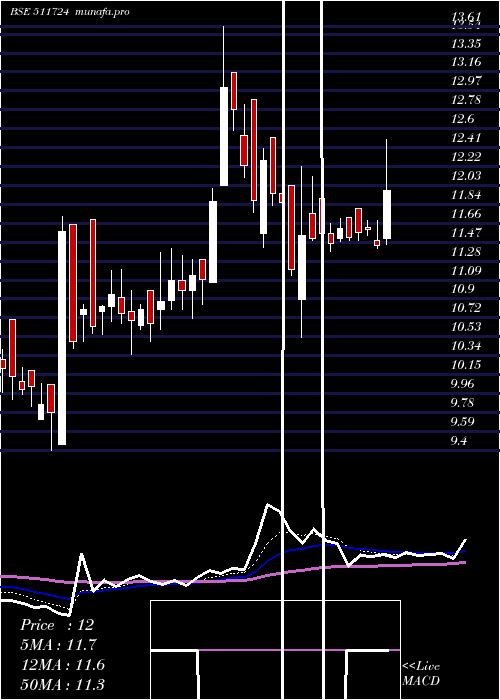500x700 pixels.
Task: Click the 9.96 price axis label
Action: (463, 384)
